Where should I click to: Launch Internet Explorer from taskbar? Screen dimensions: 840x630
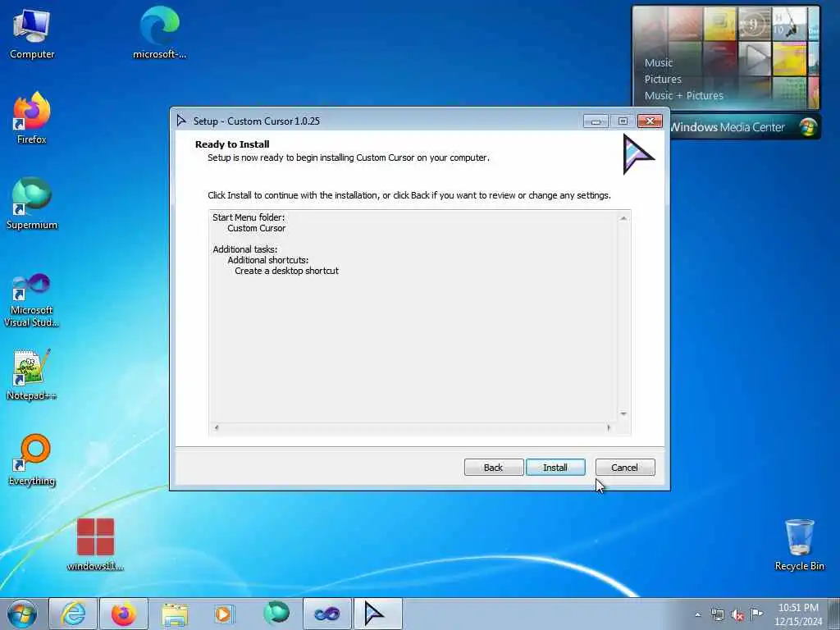coord(73,614)
